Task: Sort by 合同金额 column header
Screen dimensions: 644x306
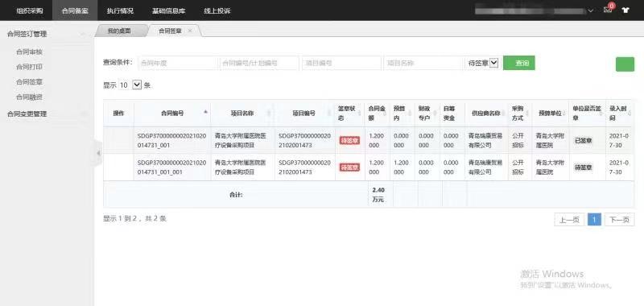Action: [x=377, y=113]
